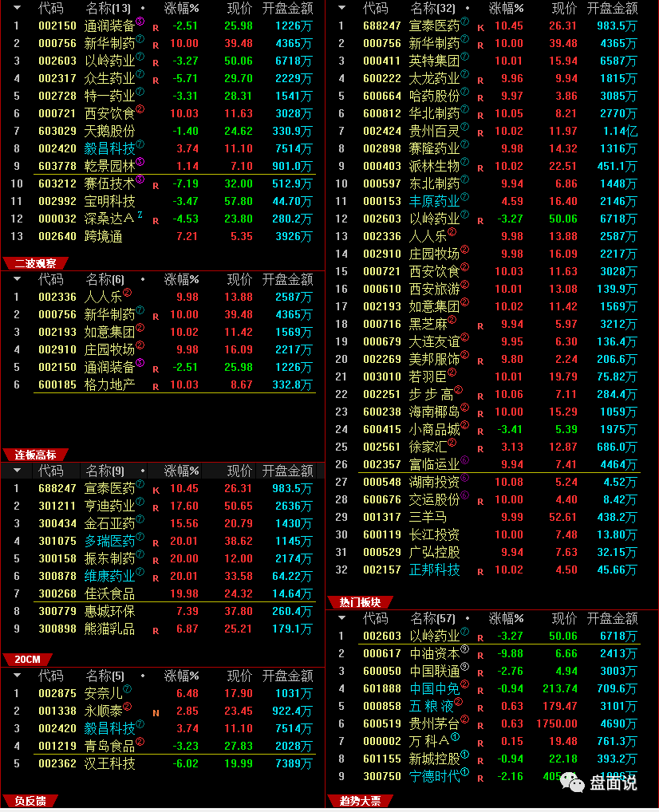Open the triangle menu in 名称[5] panel header
The height and width of the screenshot is (812, 659).
point(17,676)
